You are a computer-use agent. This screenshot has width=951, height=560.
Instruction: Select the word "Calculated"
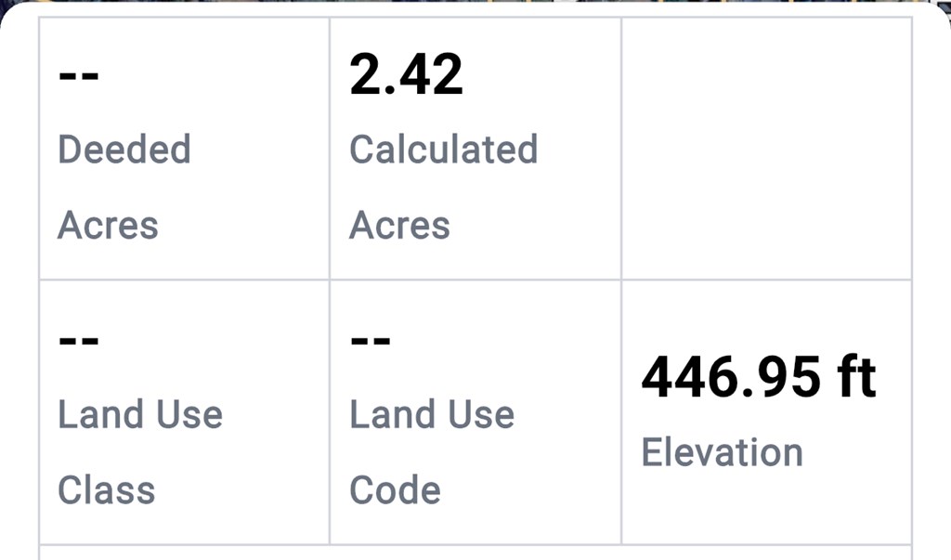[x=443, y=150]
